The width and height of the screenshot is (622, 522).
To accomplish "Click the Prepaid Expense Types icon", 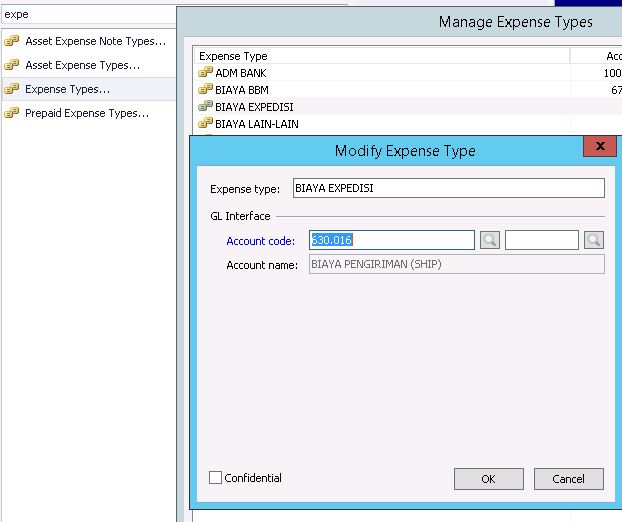I will tap(12, 113).
